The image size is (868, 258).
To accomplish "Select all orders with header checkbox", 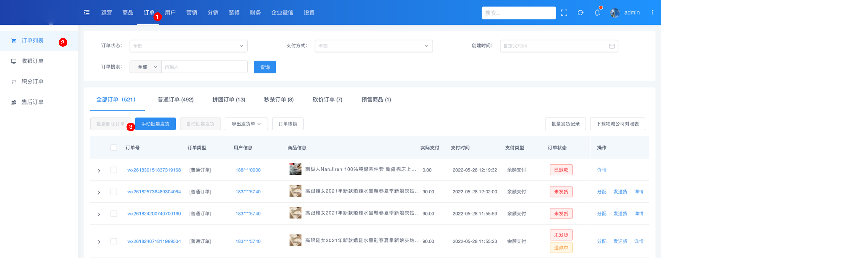I will tap(114, 148).
